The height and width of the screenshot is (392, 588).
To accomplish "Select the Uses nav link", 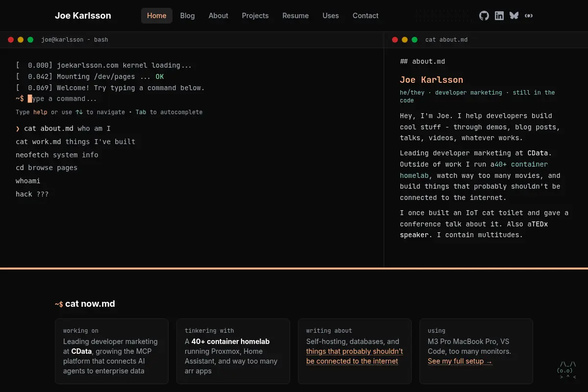I will tap(331, 16).
